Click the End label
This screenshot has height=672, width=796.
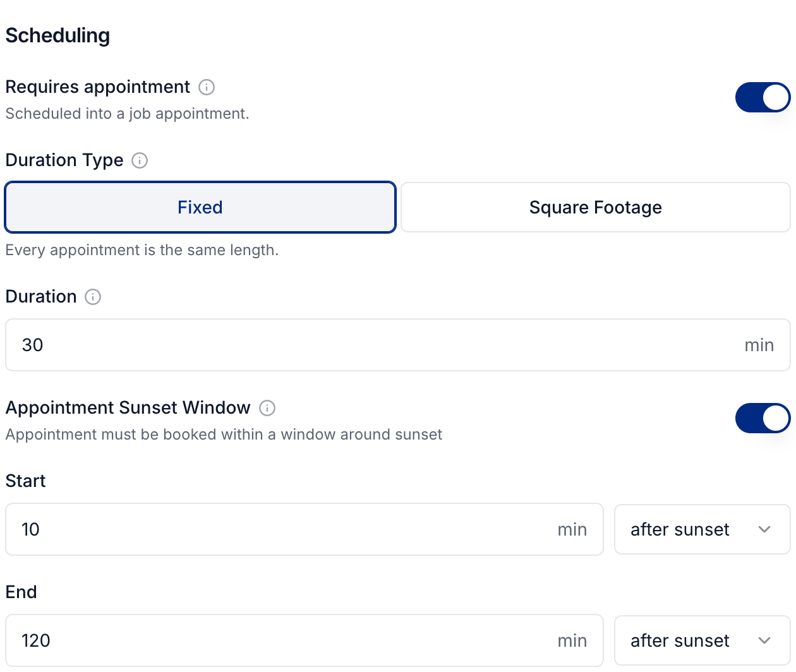click(x=21, y=592)
